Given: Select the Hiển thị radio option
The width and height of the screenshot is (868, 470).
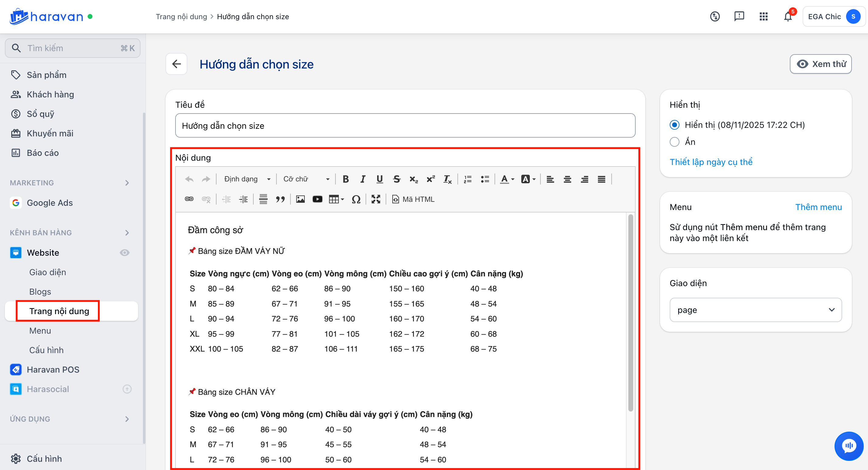Looking at the screenshot, I should [674, 125].
